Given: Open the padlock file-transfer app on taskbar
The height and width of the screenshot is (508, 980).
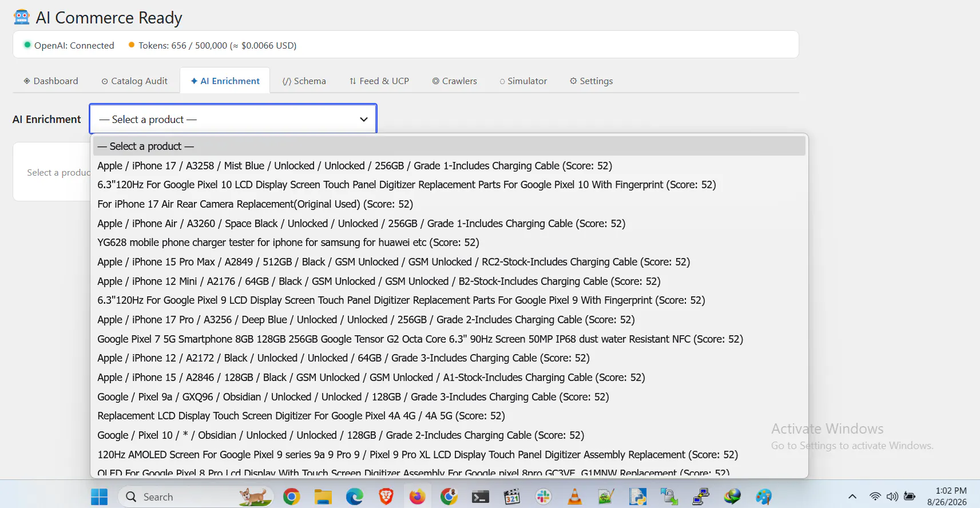Looking at the screenshot, I should (x=669, y=497).
